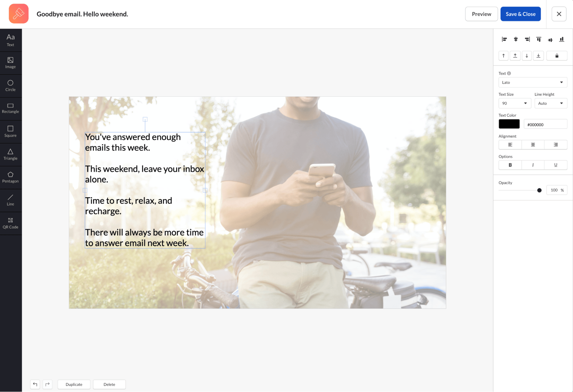Select the Circle shape tool
Image resolution: width=573 pixels, height=392 pixels.
(x=11, y=86)
